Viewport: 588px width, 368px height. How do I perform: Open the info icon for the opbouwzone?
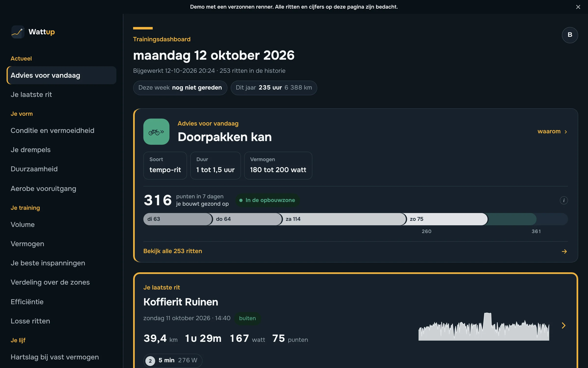pos(564,200)
